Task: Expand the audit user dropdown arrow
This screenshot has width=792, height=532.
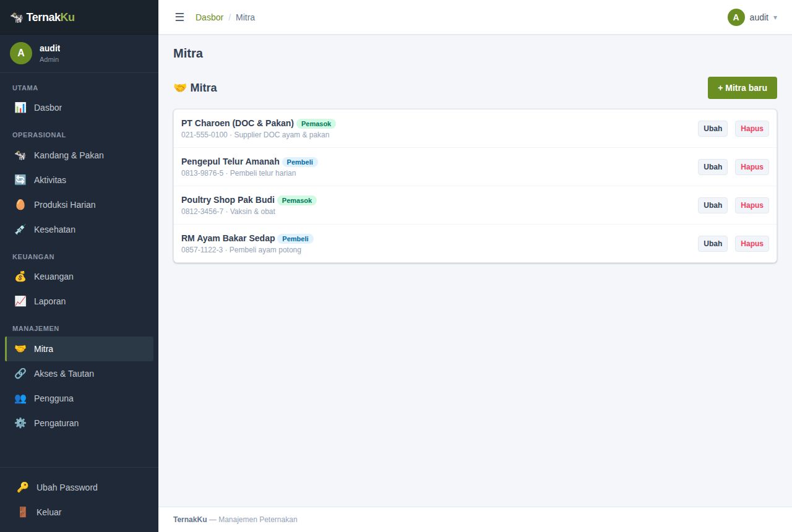Action: [x=775, y=17]
